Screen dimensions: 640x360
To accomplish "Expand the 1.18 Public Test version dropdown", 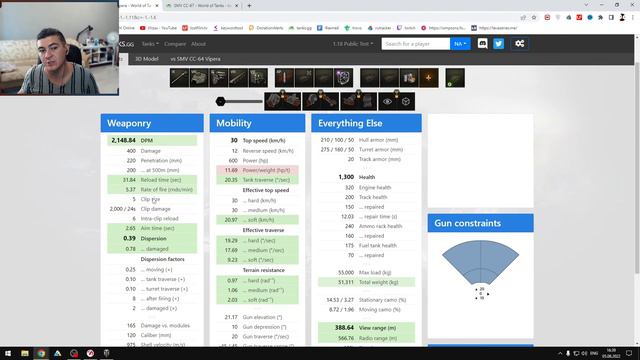I will tap(353, 44).
